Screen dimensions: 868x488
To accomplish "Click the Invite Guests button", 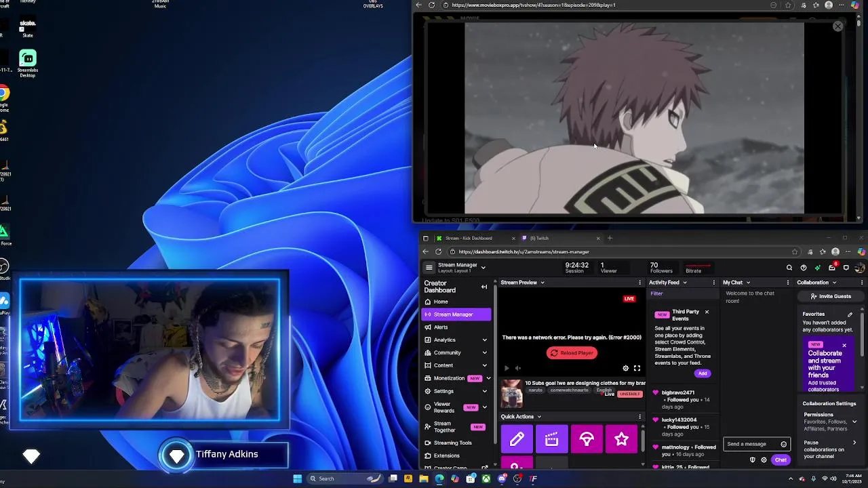I will [x=831, y=296].
